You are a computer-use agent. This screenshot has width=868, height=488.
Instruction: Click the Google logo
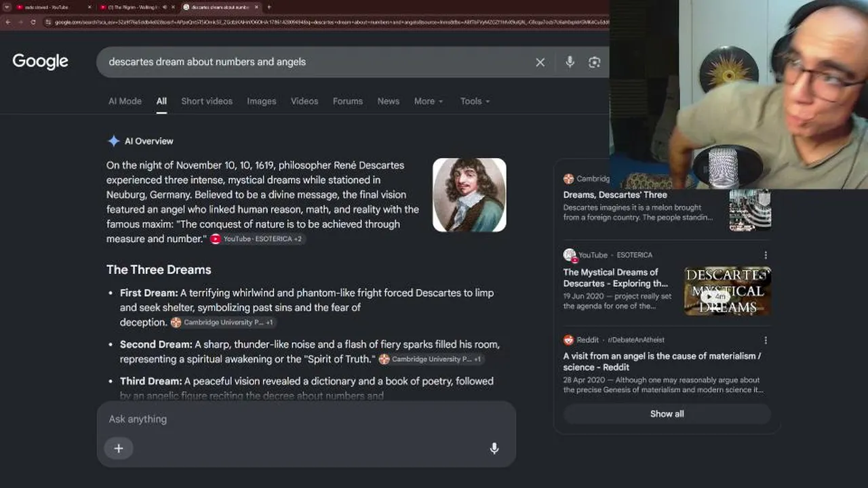coord(40,61)
